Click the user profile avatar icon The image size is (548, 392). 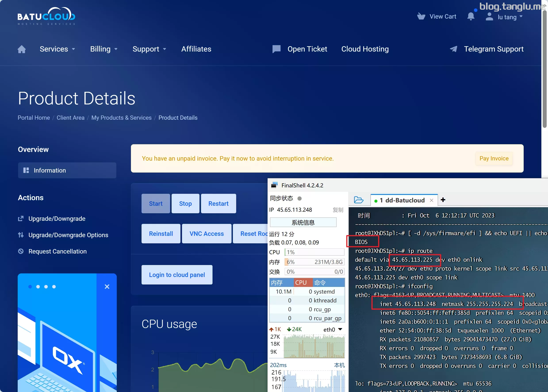click(x=489, y=16)
